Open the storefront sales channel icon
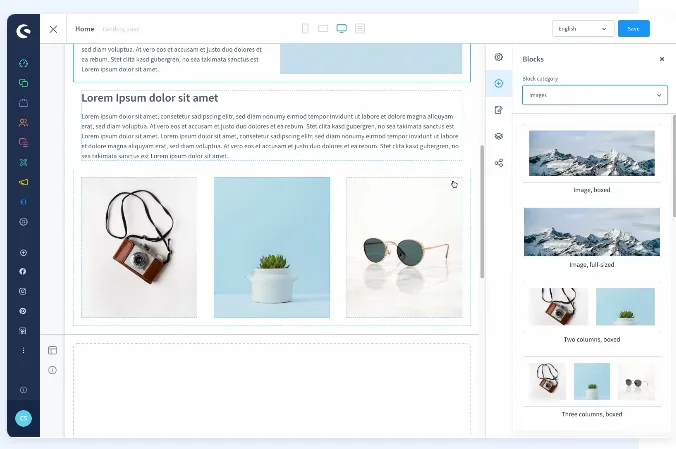Image resolution: width=676 pixels, height=449 pixels. click(23, 331)
